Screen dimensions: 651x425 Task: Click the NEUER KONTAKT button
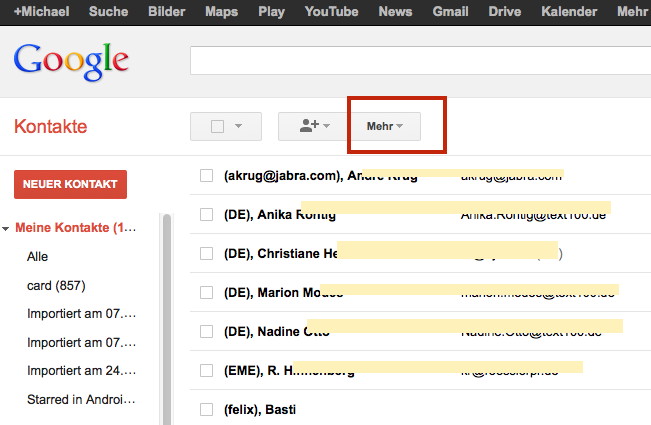click(70, 184)
